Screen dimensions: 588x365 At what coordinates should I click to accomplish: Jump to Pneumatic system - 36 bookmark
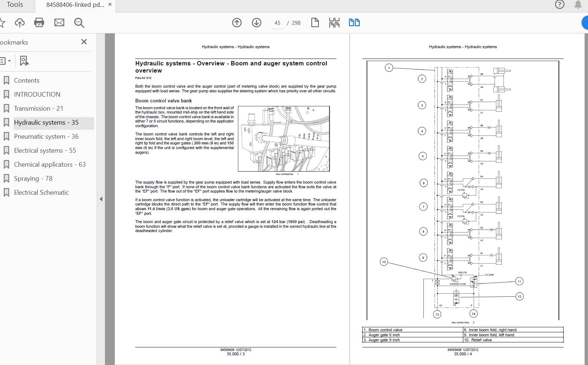tap(46, 137)
